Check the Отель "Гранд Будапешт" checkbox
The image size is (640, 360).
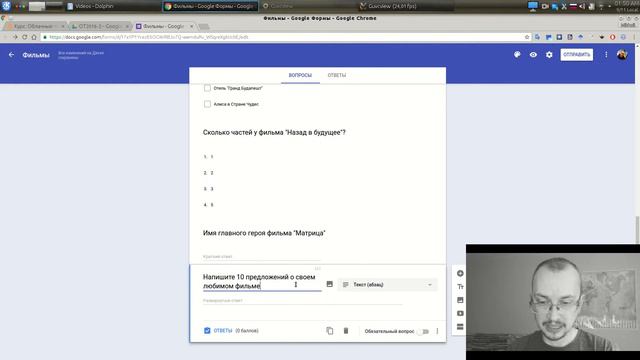tap(207, 88)
